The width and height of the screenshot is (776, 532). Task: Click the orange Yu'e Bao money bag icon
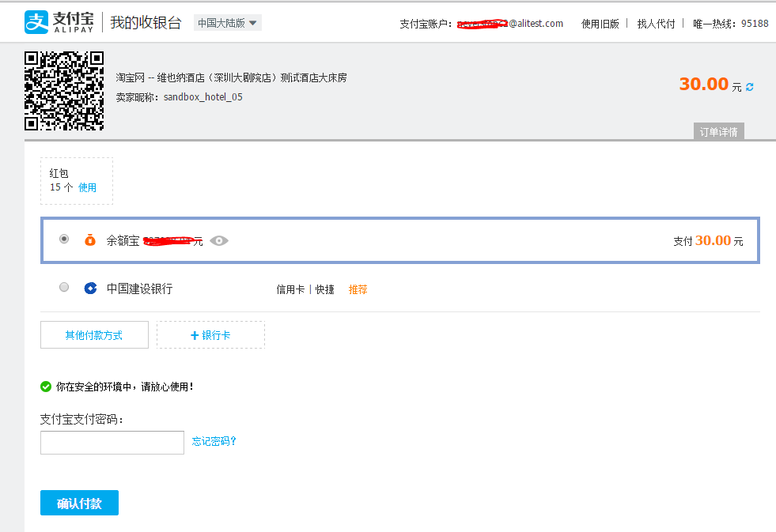[89, 240]
